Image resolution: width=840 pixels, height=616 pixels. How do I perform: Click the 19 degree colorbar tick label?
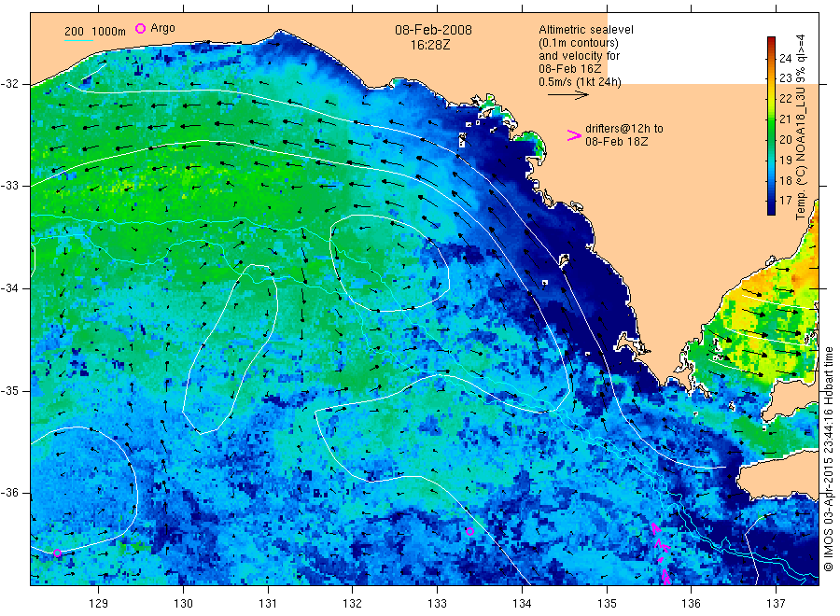pyautogui.click(x=785, y=160)
